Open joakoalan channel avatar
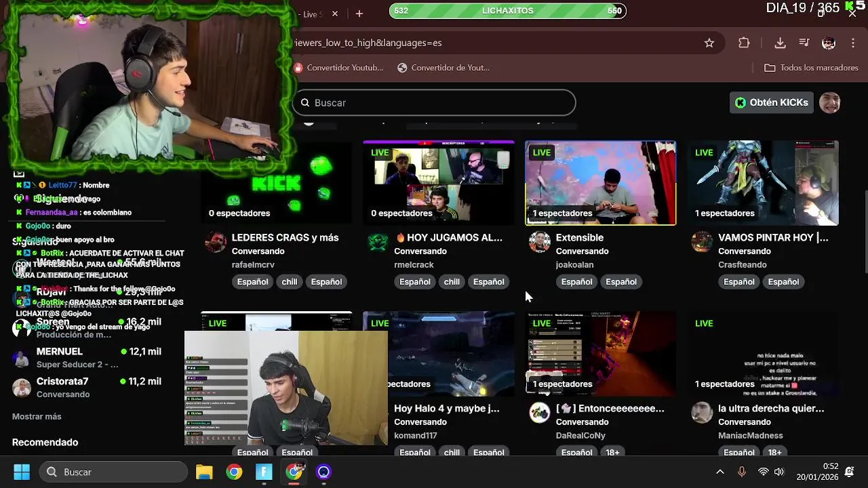The width and height of the screenshot is (868, 488). (540, 242)
